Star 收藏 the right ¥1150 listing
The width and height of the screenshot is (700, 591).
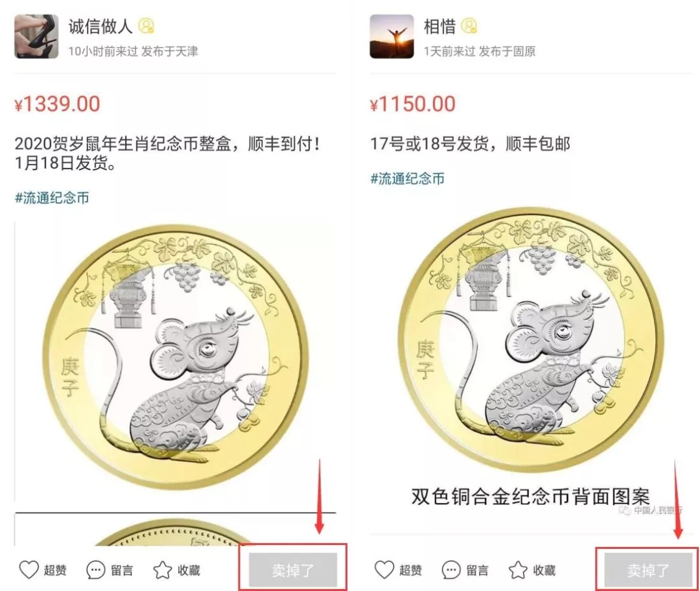click(x=517, y=570)
